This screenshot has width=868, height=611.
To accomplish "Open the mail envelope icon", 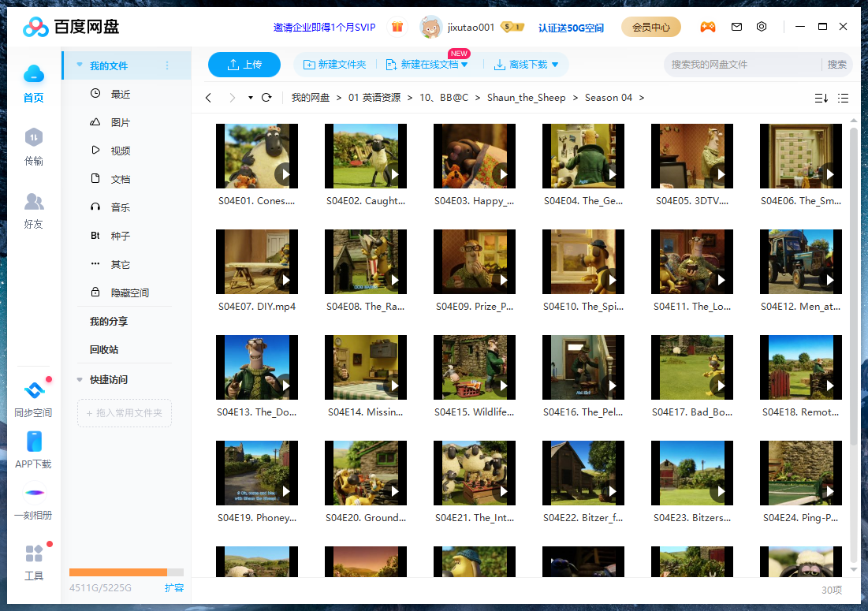I will (736, 27).
